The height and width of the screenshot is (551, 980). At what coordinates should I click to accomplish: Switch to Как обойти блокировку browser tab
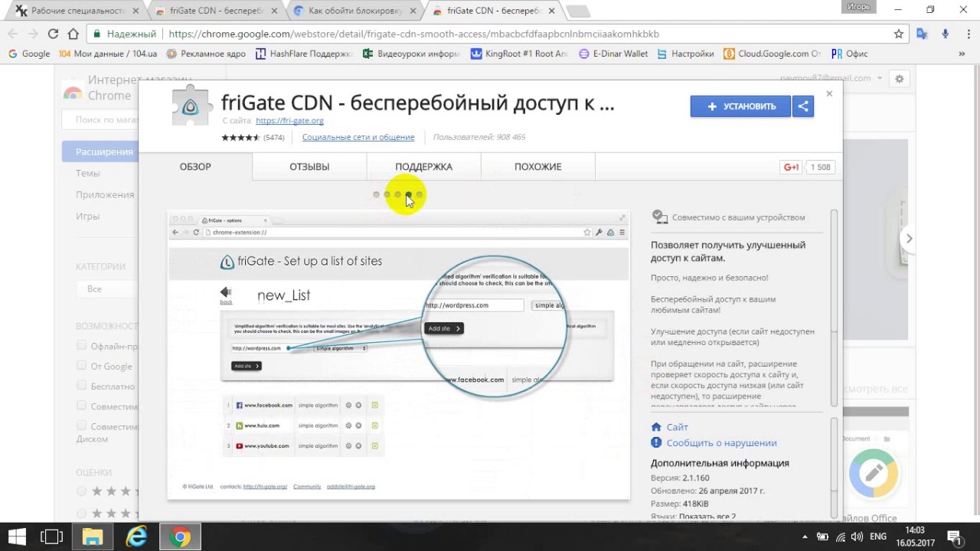click(354, 11)
